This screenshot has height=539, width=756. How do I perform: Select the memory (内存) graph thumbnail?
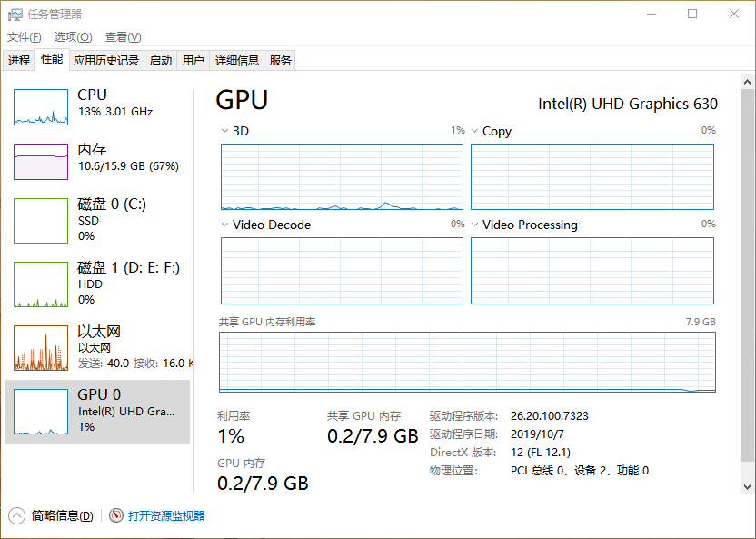pyautogui.click(x=41, y=162)
